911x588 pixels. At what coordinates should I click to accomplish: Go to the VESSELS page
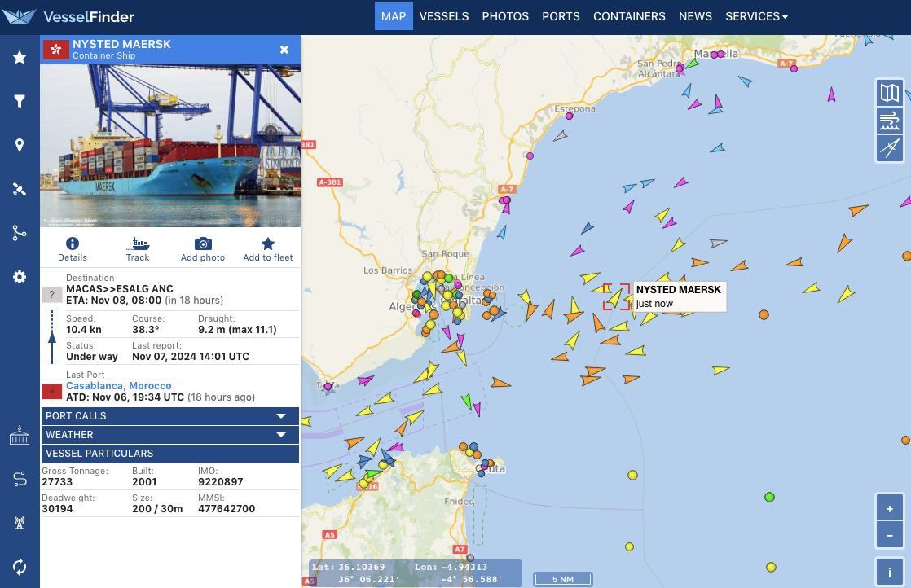(x=444, y=16)
